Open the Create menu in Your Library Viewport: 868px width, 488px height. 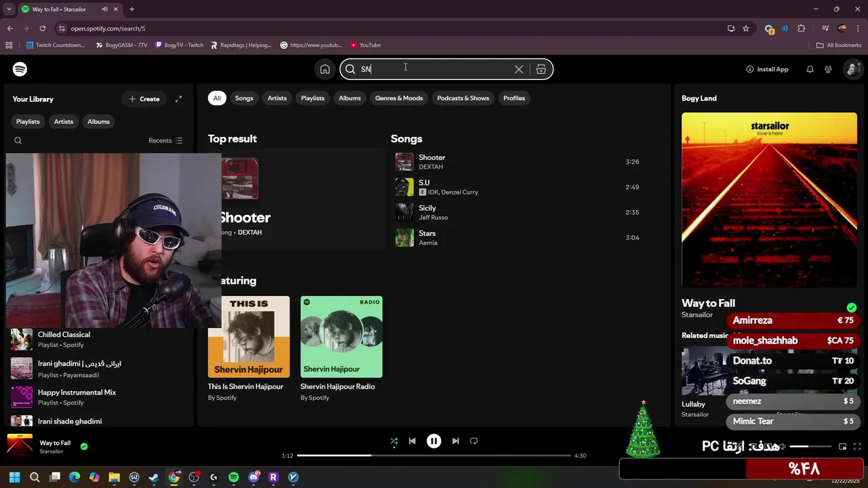pos(144,99)
